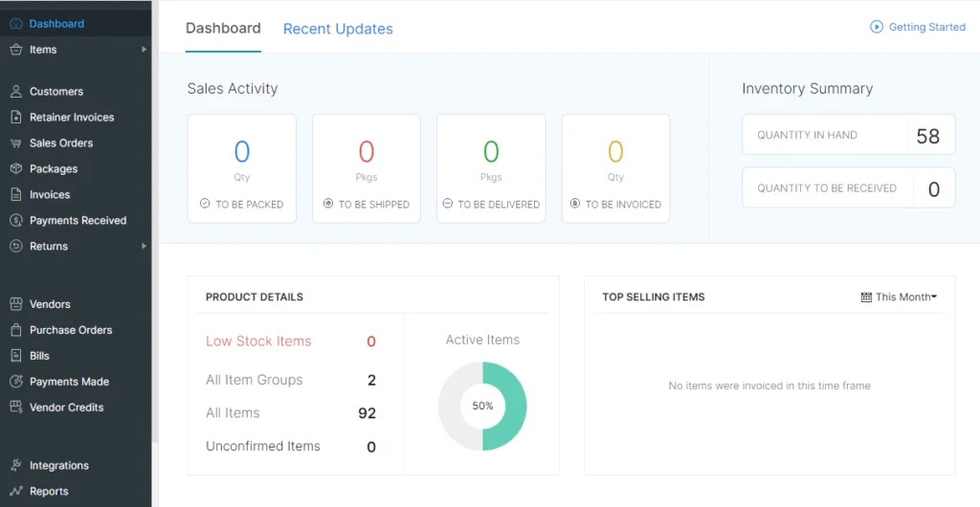The image size is (980, 507).
Task: Select the Dashboard tab heading
Action: point(223,28)
